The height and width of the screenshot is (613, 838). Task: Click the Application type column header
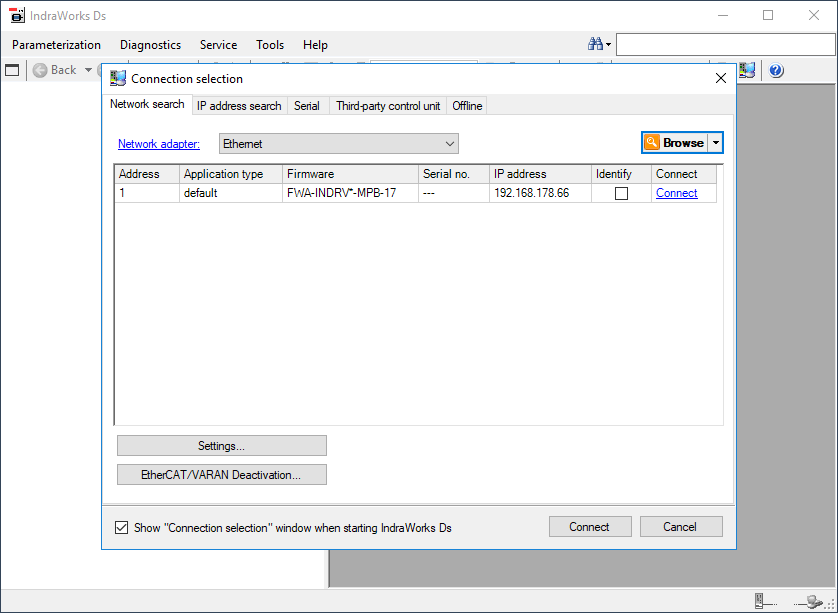click(x=231, y=174)
